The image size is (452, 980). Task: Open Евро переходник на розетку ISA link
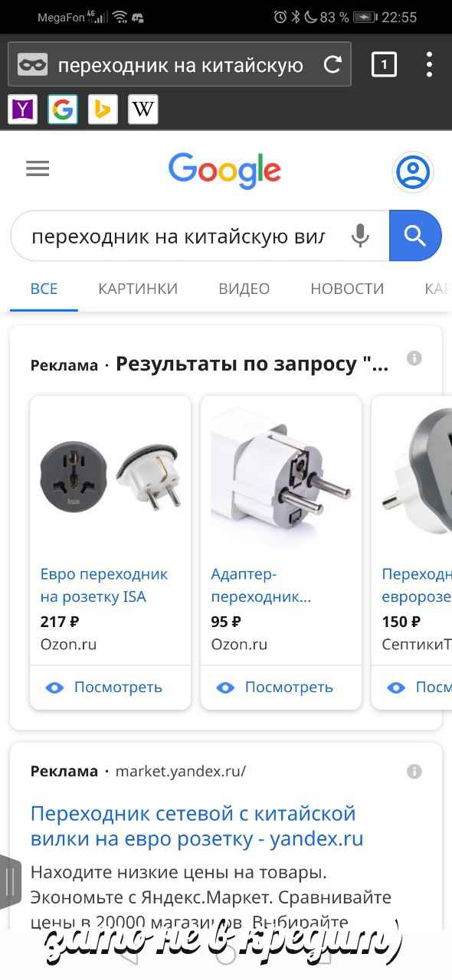point(104,585)
